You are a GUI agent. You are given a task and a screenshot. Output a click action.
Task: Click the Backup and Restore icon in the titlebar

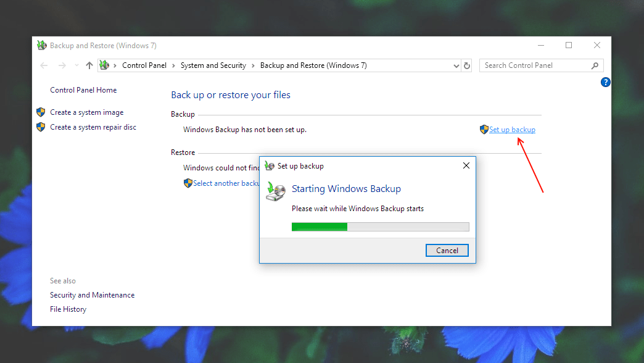(x=41, y=44)
